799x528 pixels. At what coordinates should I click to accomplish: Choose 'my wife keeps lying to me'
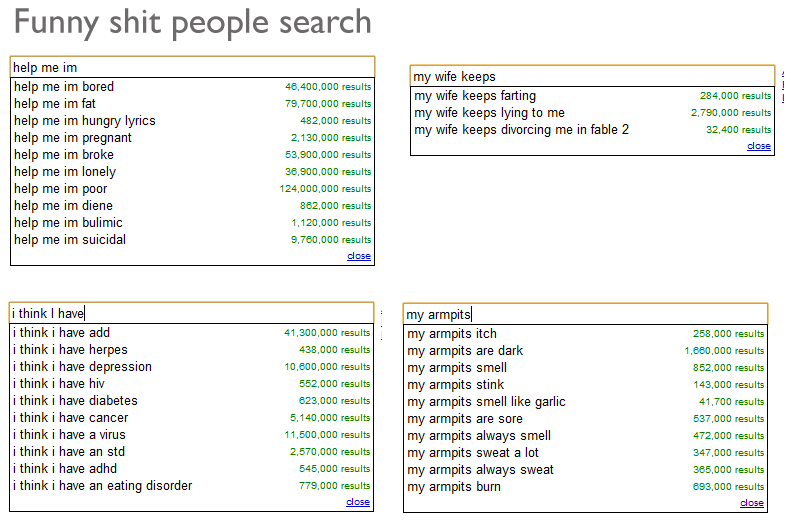click(x=489, y=113)
